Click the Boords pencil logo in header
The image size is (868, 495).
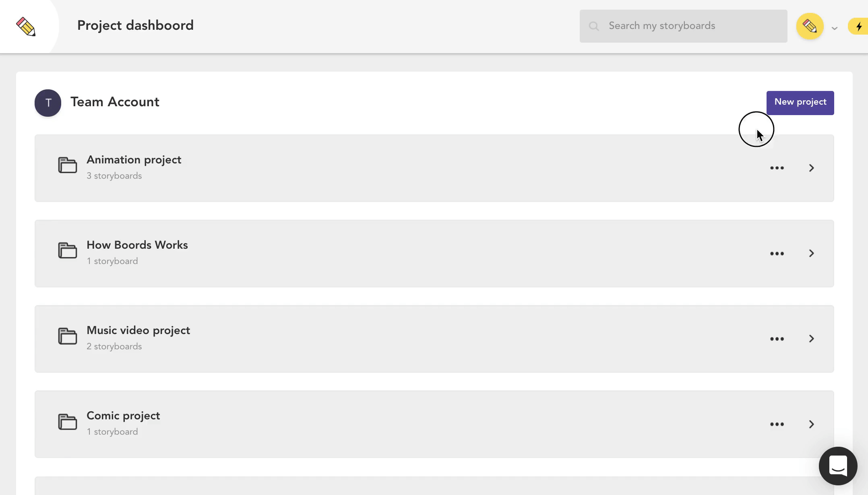pos(26,27)
